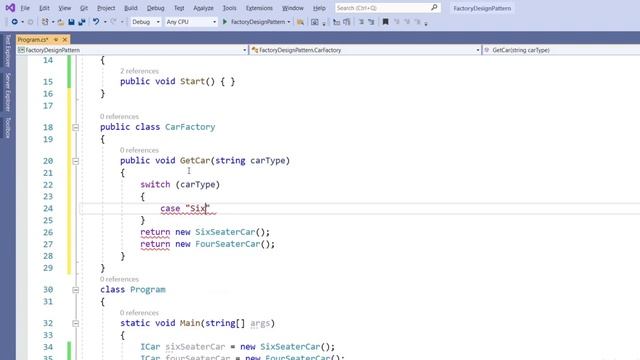Collapse the CarFactory class region
This screenshot has height=360, width=640.
76,128
